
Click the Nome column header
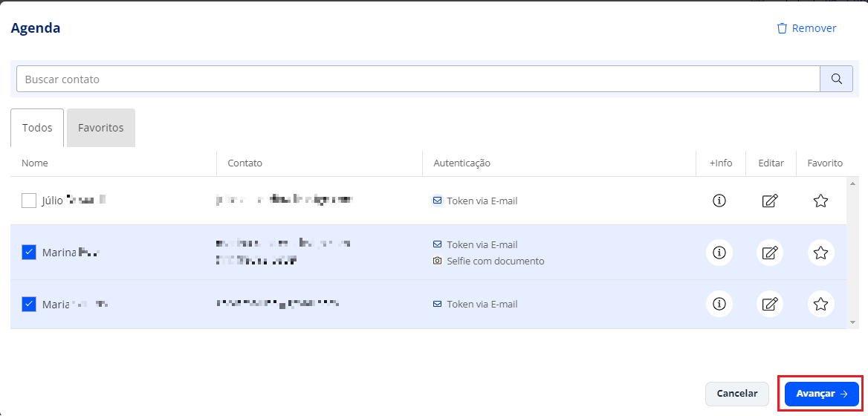(x=35, y=163)
